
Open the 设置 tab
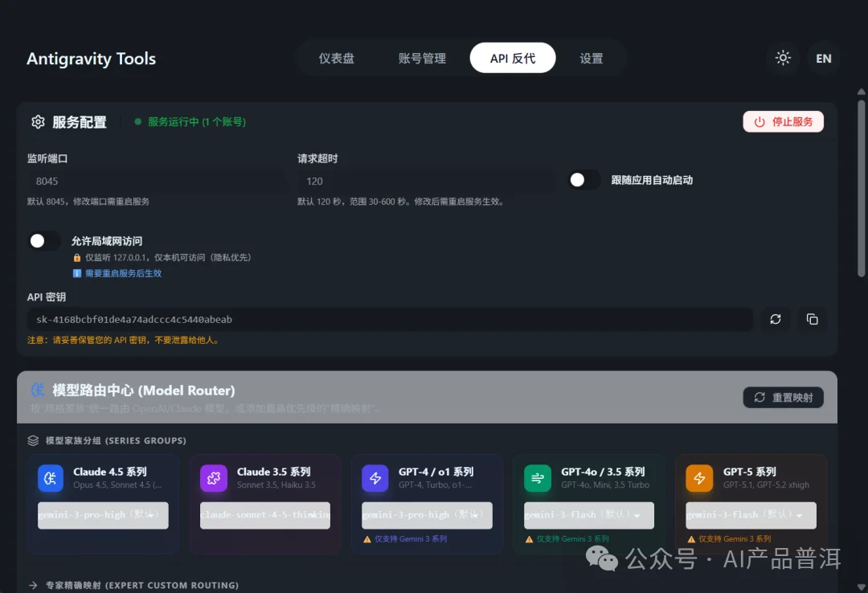pos(591,58)
